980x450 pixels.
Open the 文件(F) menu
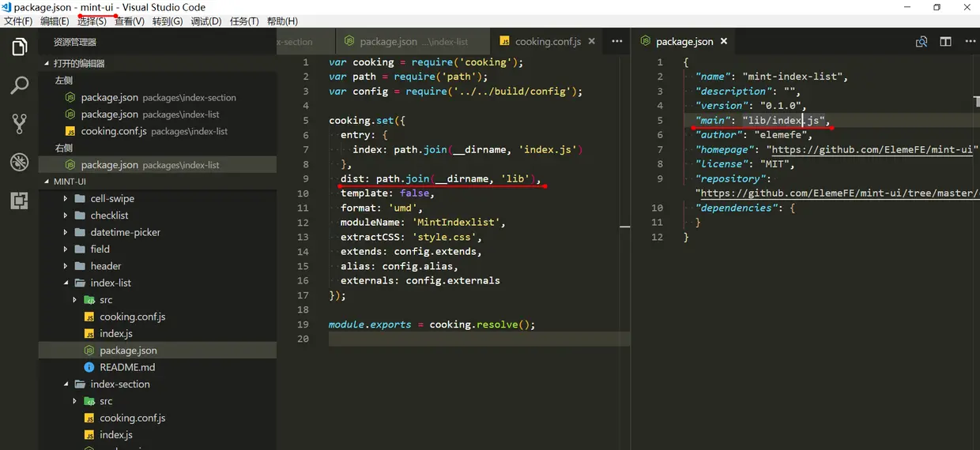(18, 21)
